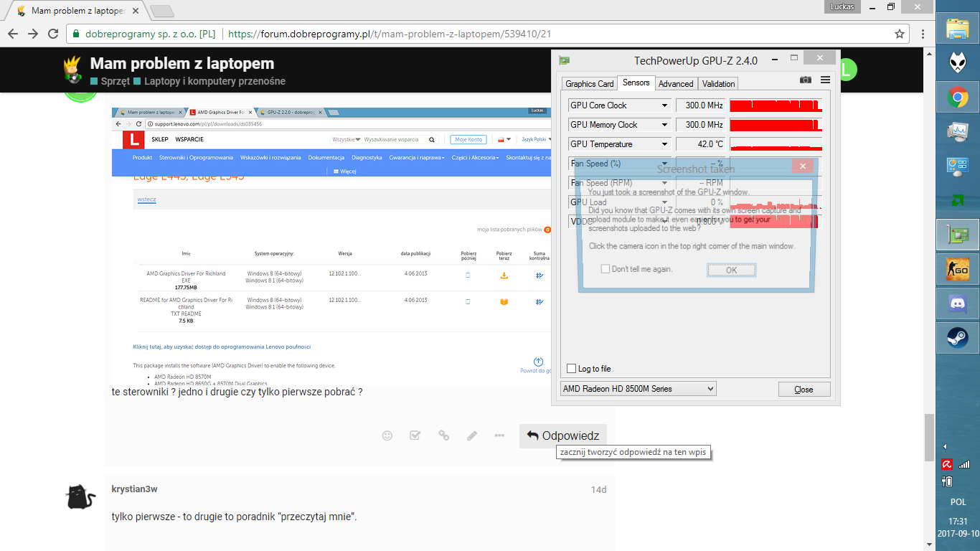Mark the post with the checkbox icon
The image size is (980, 551).
[415, 435]
